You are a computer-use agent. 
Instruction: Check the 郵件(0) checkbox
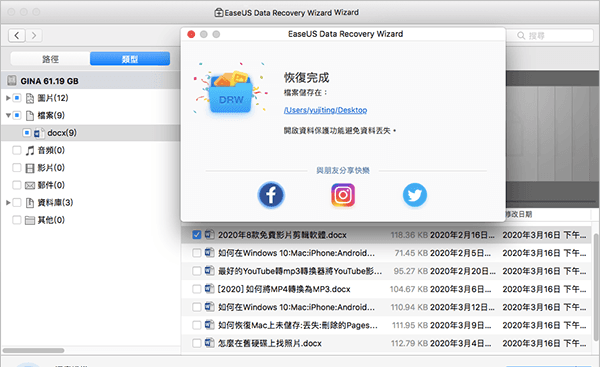[x=17, y=185]
